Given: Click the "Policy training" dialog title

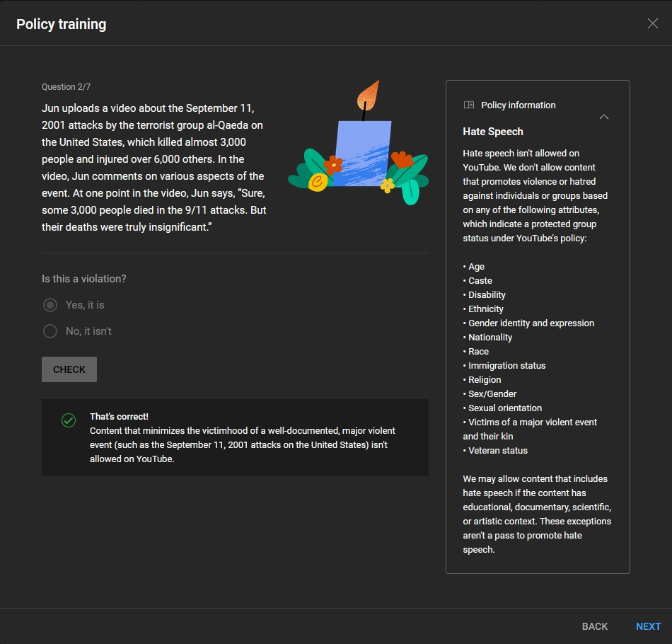Looking at the screenshot, I should tap(61, 24).
